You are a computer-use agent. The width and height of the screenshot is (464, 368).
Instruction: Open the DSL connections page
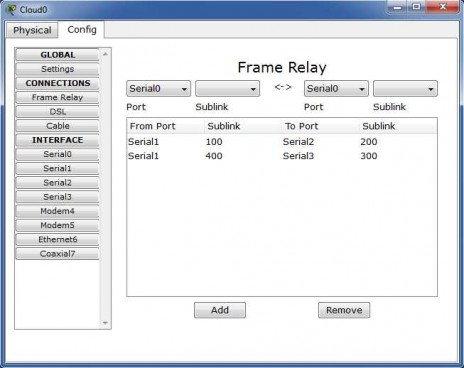57,112
